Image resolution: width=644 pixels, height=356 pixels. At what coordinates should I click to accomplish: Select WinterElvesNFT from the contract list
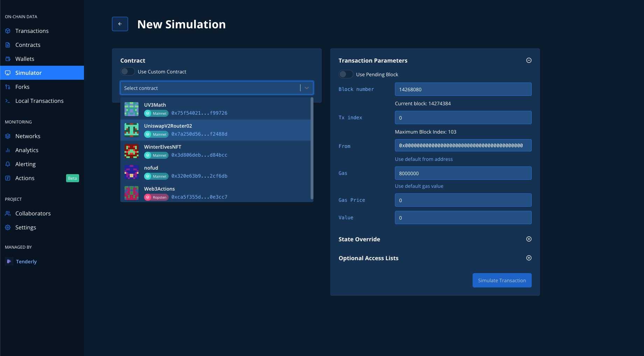(x=215, y=151)
